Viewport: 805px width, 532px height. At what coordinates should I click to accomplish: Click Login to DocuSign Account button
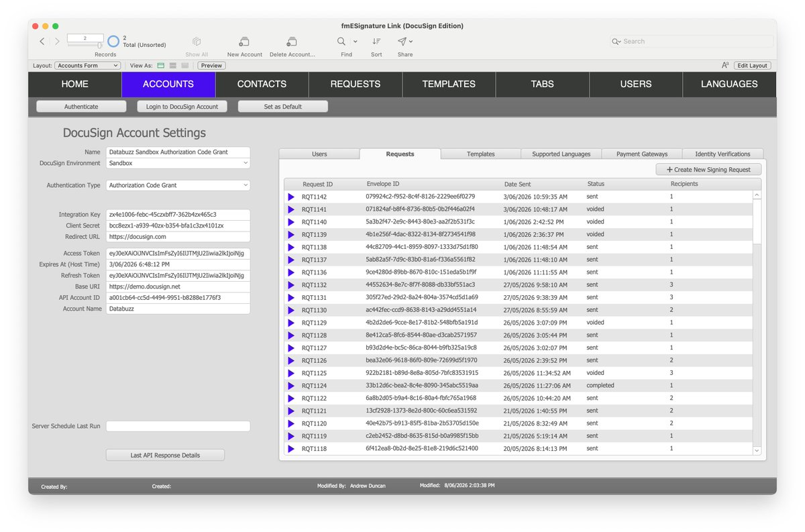click(182, 107)
